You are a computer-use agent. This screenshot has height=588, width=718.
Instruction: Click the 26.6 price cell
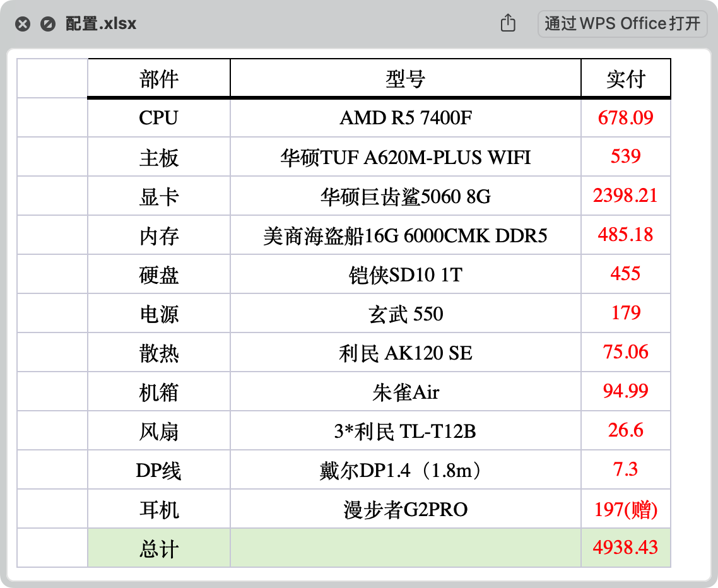point(625,430)
